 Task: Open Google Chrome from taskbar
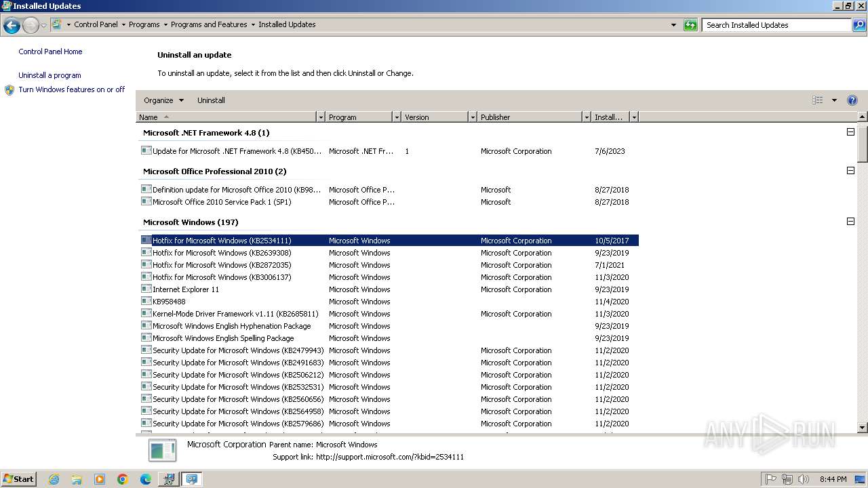[123, 479]
